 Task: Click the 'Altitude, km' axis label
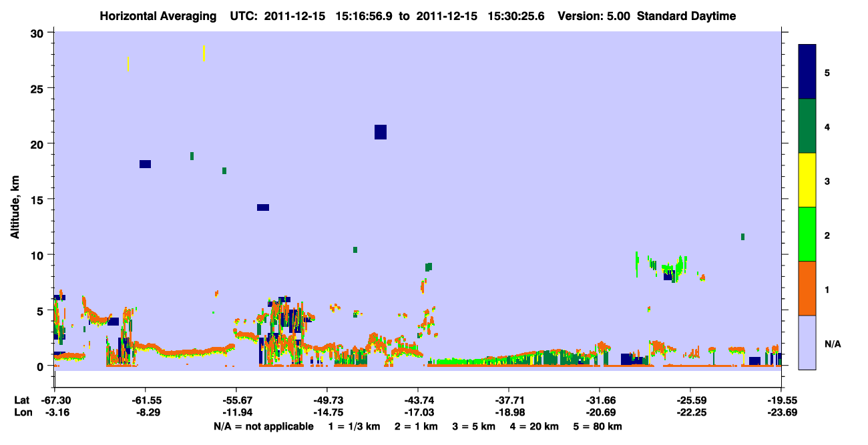click(15, 205)
